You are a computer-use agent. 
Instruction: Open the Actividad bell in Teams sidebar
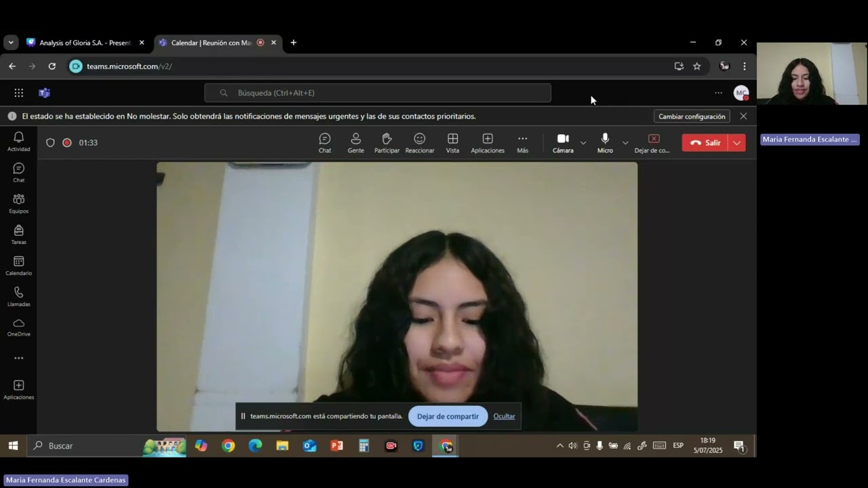coord(18,142)
